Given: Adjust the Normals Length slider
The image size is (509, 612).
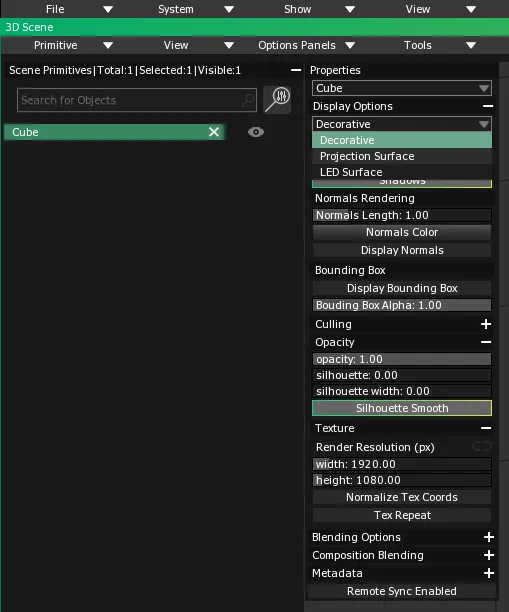Looking at the screenshot, I should 402,215.
